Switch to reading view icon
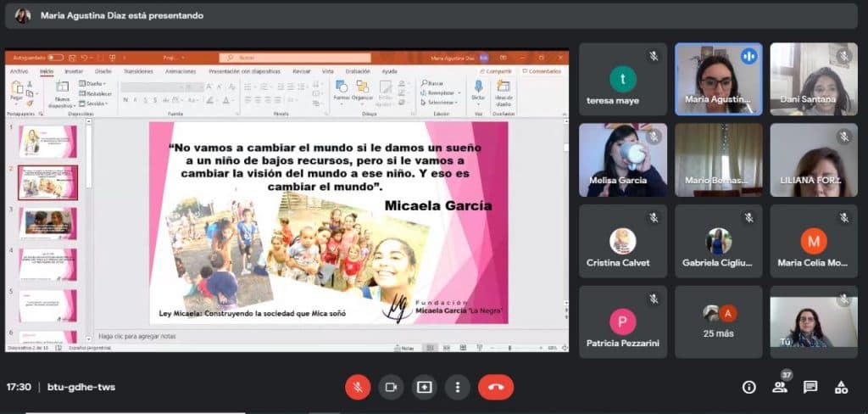868x414 pixels. pos(463,348)
